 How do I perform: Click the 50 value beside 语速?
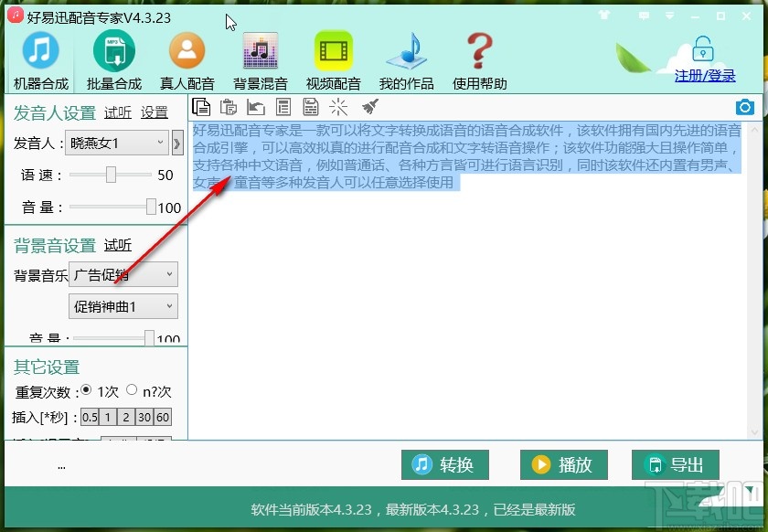165,175
